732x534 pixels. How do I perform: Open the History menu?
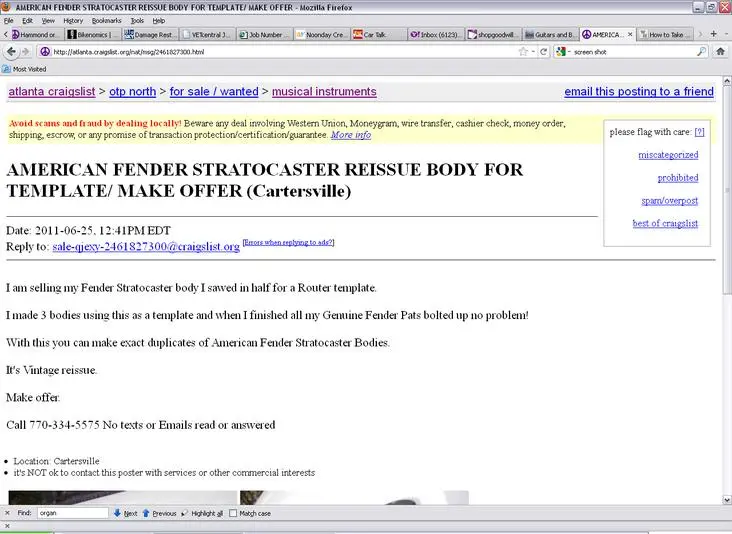coord(73,21)
